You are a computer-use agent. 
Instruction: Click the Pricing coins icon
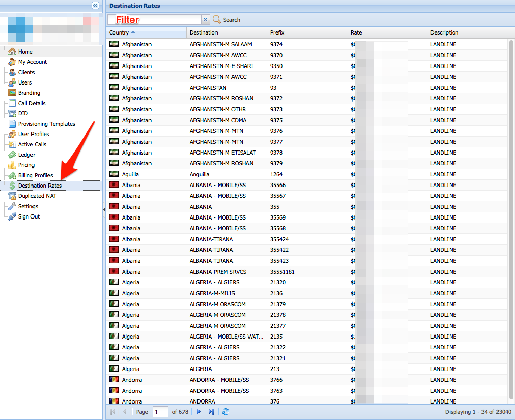click(x=12, y=165)
